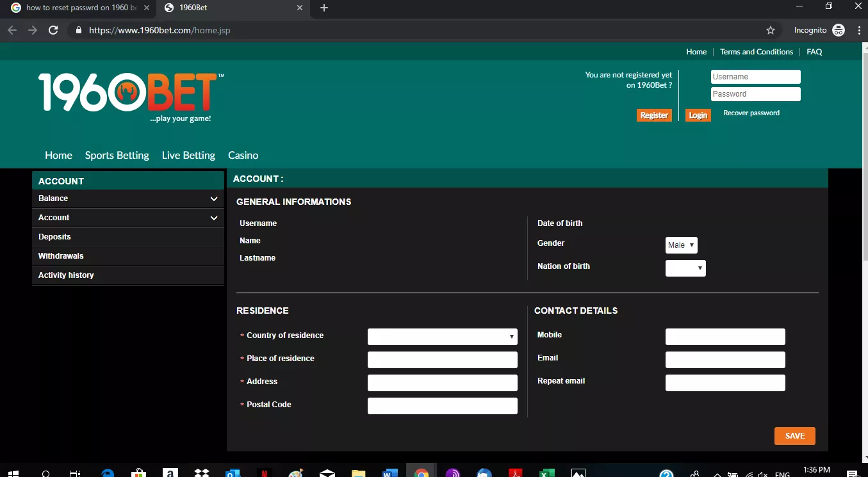Screen dimensions: 868x477
Task: Click the site security padlock icon
Action: (78, 30)
